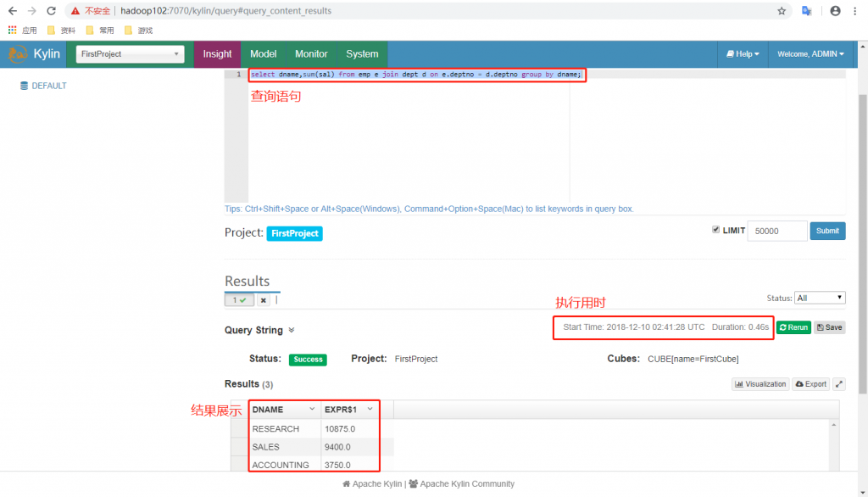The height and width of the screenshot is (497, 868).
Task: Open the 资料 bookmark folder
Action: pos(61,30)
